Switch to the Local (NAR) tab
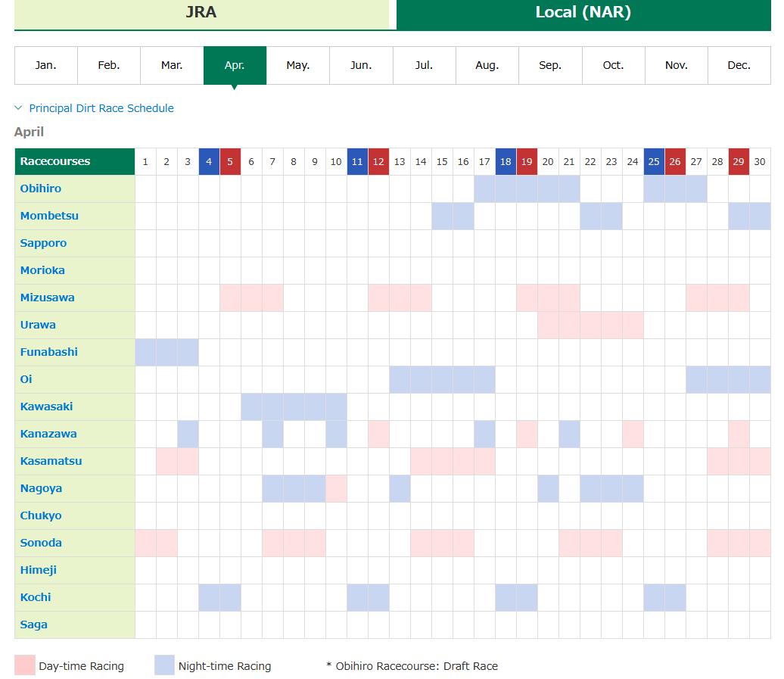 coord(583,14)
